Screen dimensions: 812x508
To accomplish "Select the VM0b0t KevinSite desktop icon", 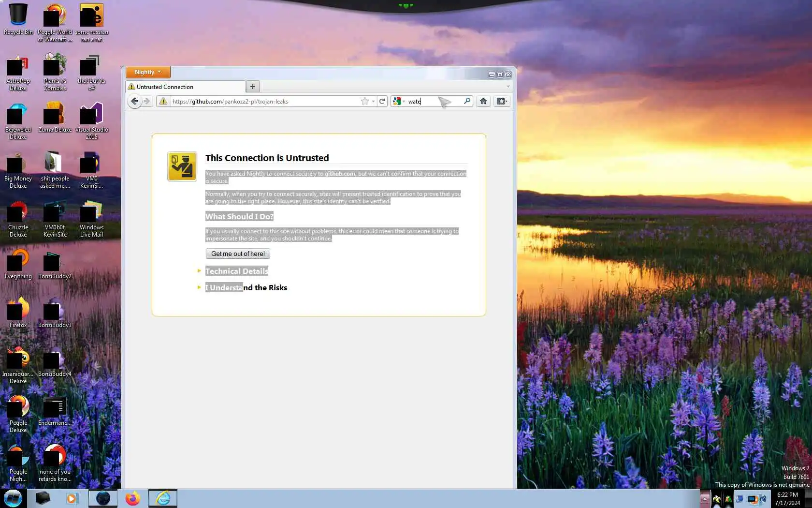I will (55, 219).
